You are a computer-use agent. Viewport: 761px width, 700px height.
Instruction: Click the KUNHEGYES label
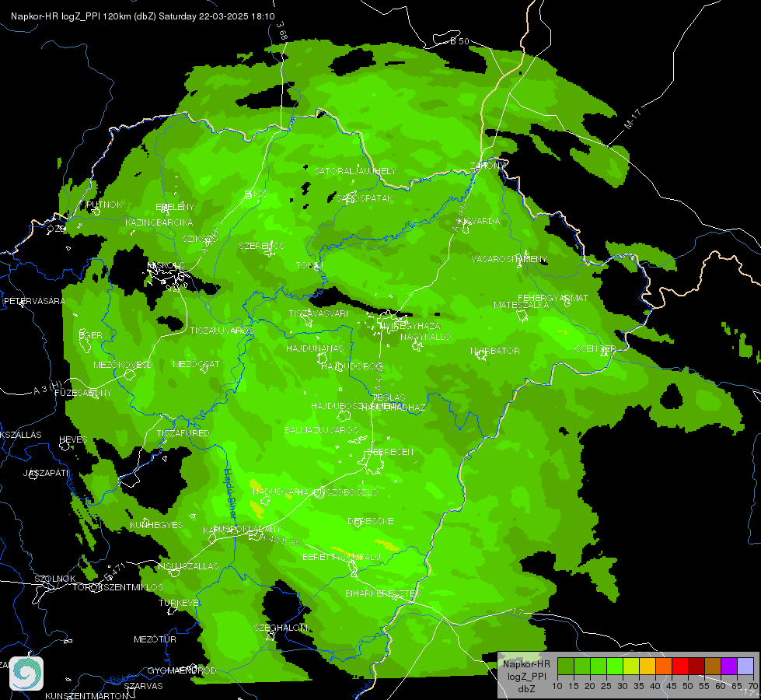(x=156, y=525)
